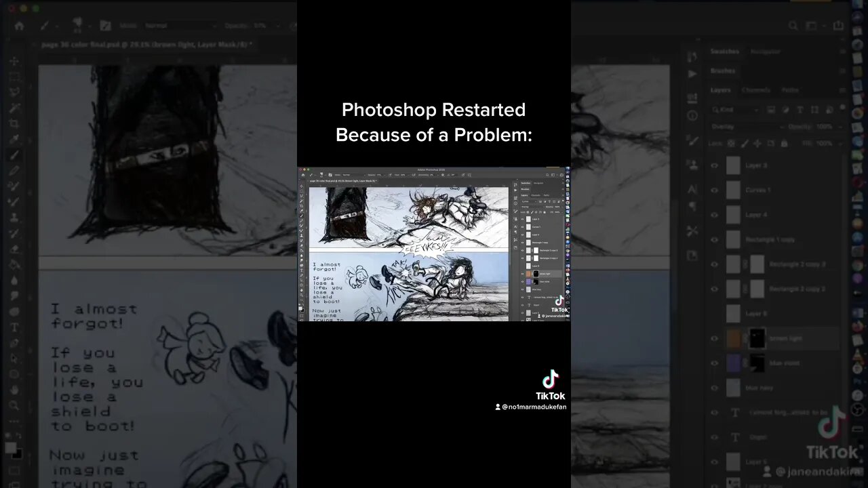Open the Brushes tab in the background Photoshop

click(x=722, y=70)
